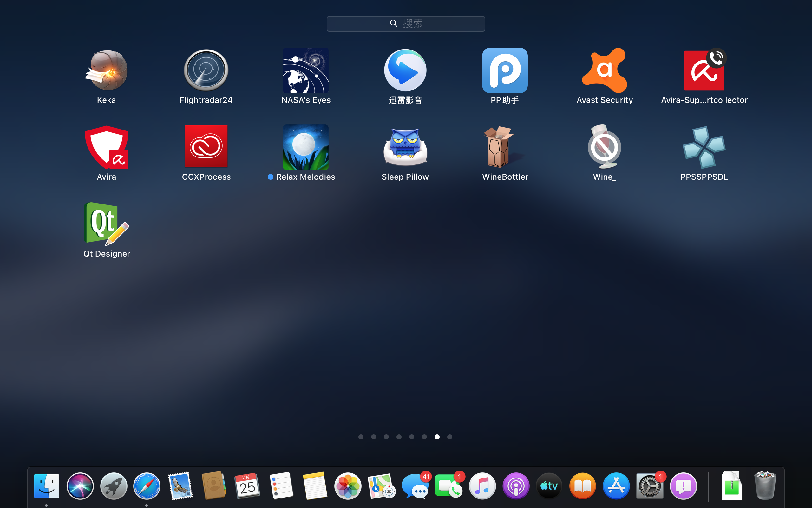Go to fifth Launchpad page dot
The image size is (812, 508).
412,437
